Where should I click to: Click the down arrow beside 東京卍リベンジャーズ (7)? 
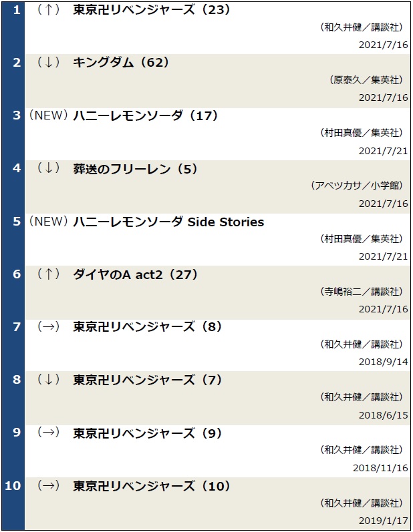point(49,379)
